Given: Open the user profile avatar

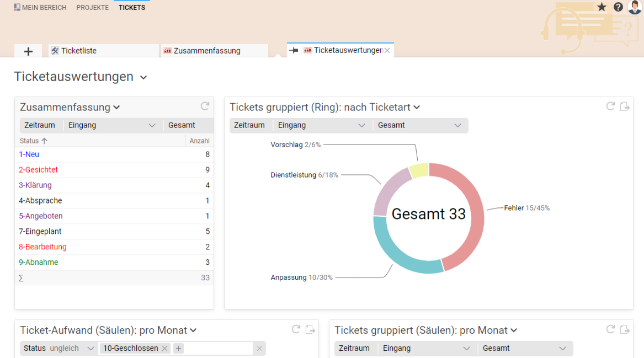Looking at the screenshot, I should pyautogui.click(x=635, y=7).
